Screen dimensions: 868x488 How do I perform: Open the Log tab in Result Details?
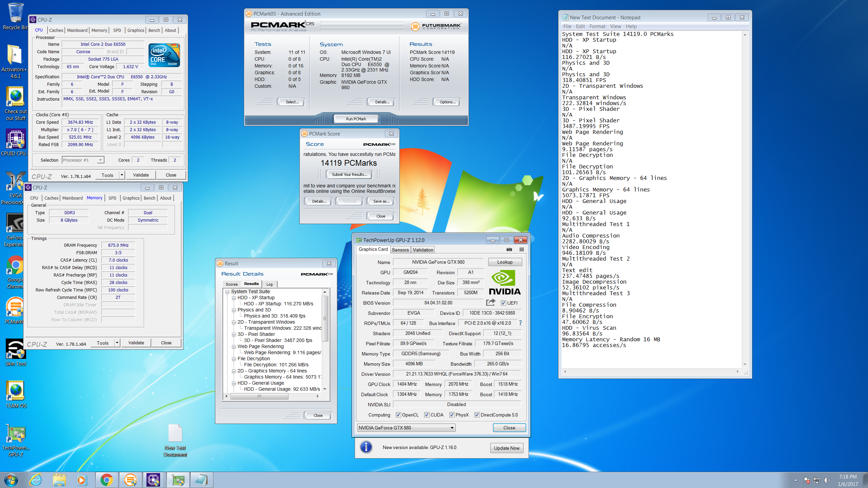(x=269, y=284)
